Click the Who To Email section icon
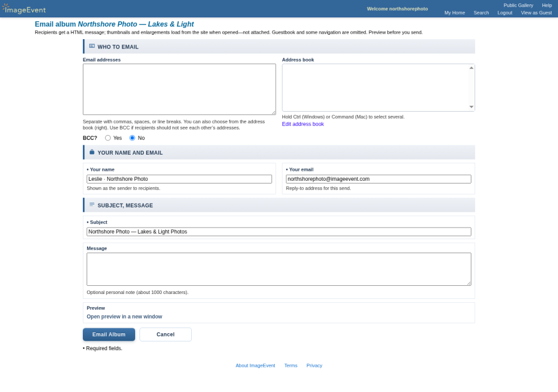 click(x=92, y=46)
